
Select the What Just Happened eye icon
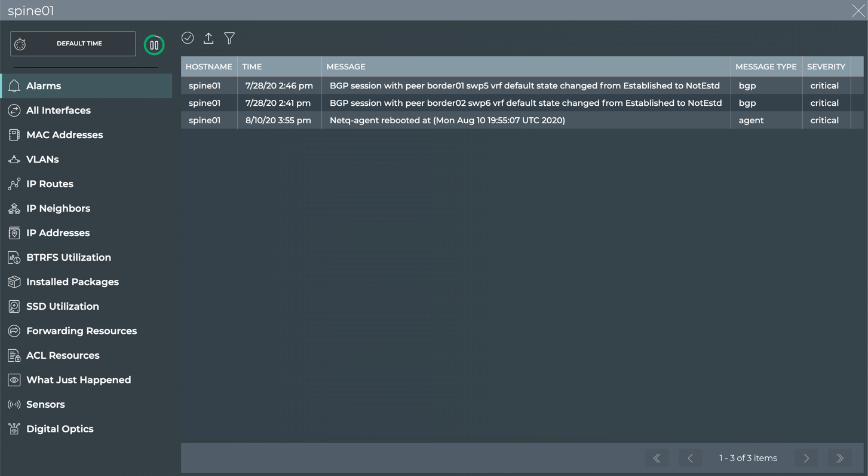[14, 380]
